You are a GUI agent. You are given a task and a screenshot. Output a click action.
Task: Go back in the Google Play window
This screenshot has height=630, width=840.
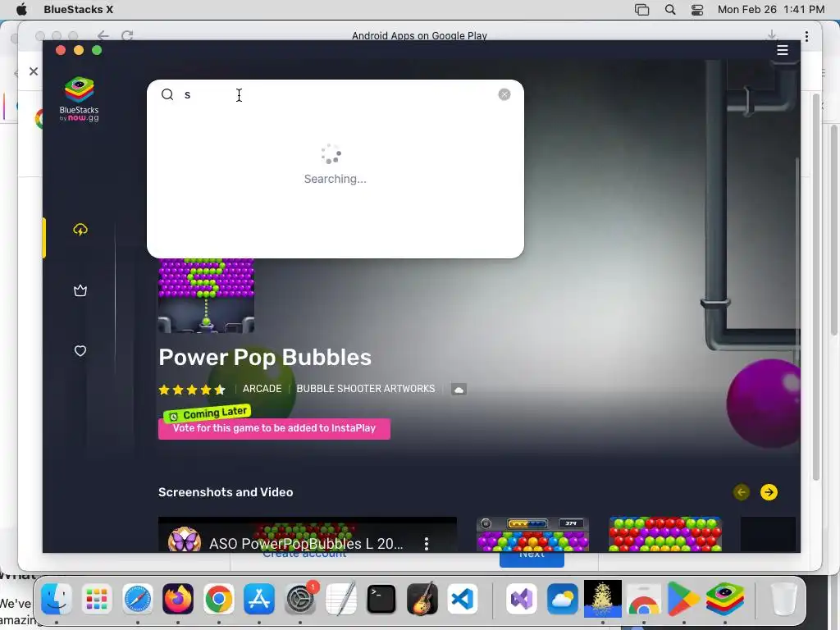[103, 36]
